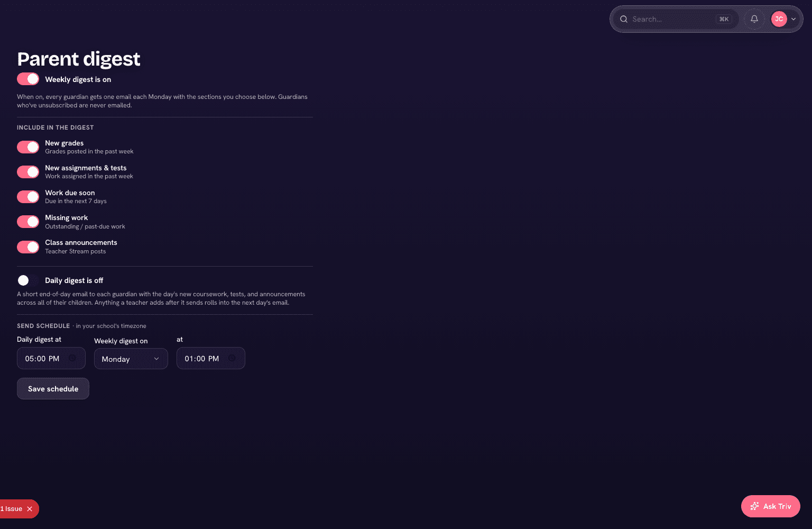Open the JC user avatar
This screenshot has width=812, height=529.
(779, 19)
